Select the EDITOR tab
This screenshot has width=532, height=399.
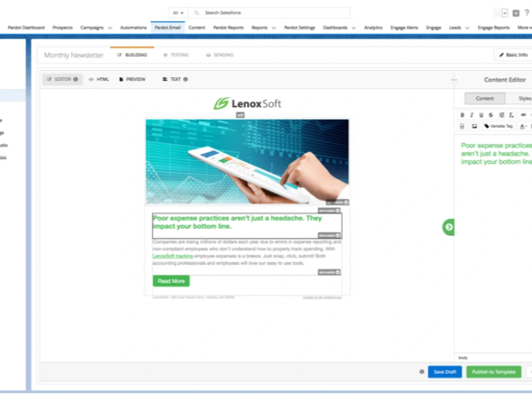coord(62,79)
